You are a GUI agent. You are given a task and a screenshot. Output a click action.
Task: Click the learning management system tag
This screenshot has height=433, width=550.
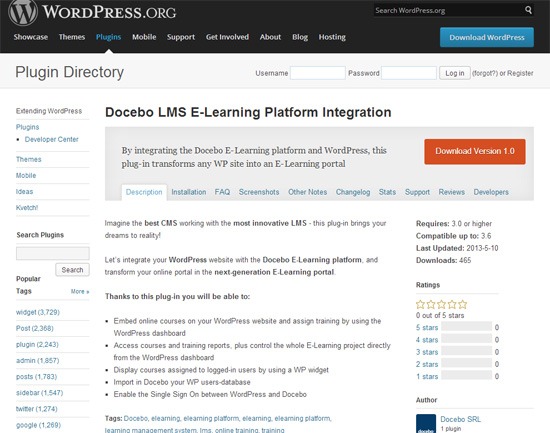click(x=151, y=430)
